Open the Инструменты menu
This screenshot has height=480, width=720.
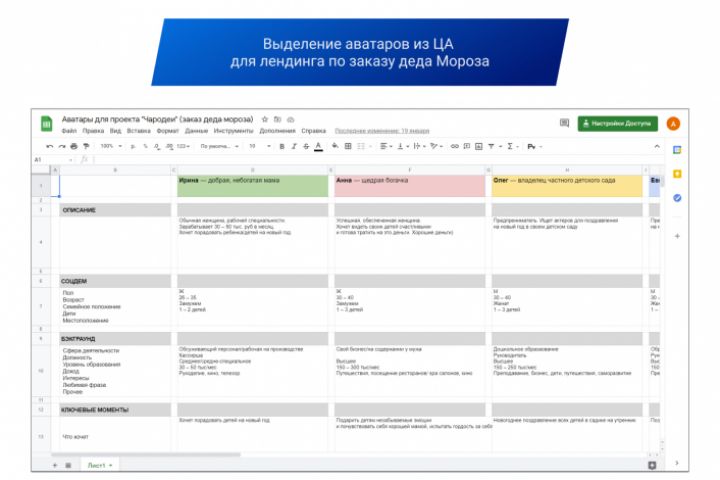233,131
